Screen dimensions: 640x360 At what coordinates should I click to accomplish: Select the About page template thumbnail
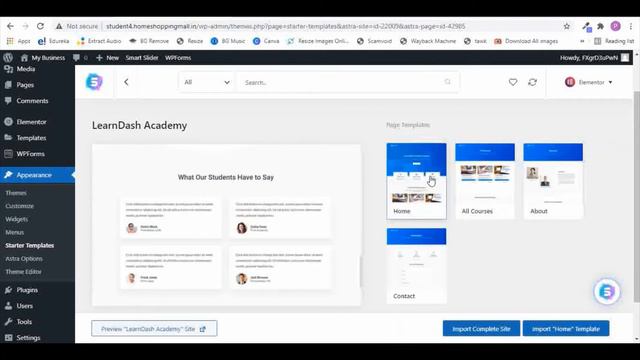553,181
